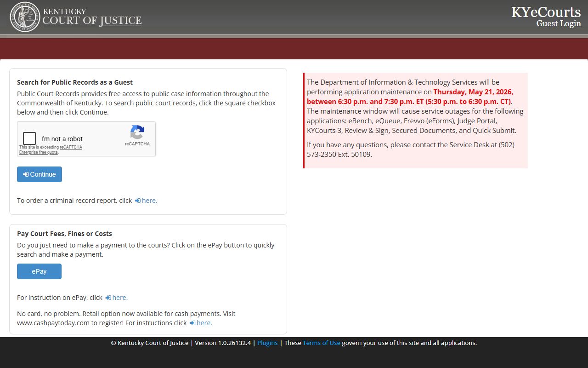588x368 pixels.
Task: Click the Kentucky Court of Justice header text
Action: click(92, 17)
